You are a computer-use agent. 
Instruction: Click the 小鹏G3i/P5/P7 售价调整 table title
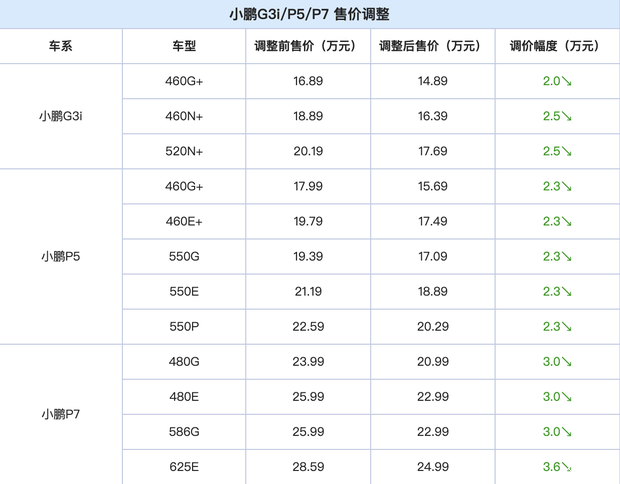[x=309, y=14]
